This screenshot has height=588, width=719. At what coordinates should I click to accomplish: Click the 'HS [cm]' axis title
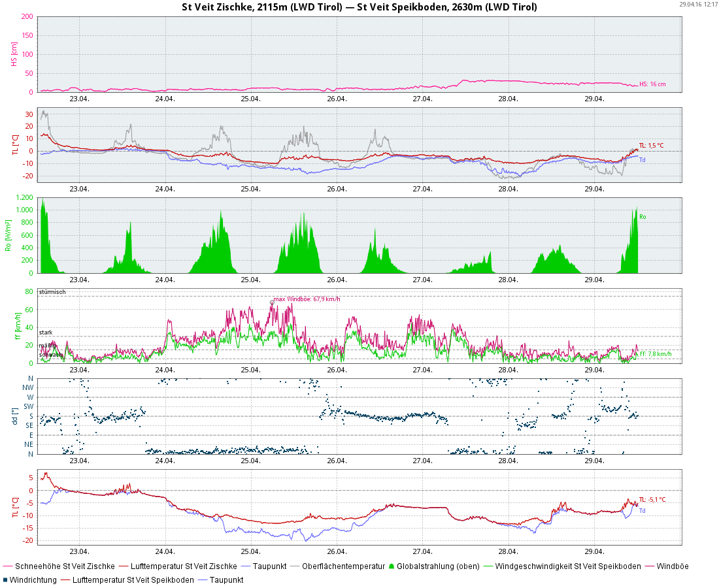(x=14, y=54)
